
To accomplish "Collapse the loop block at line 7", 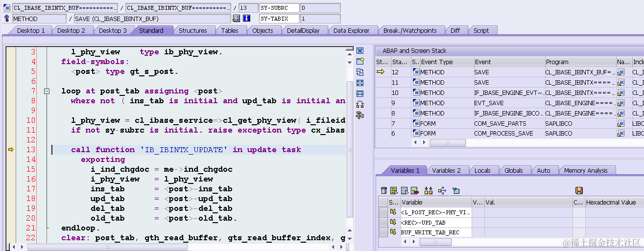I will pyautogui.click(x=47, y=91).
